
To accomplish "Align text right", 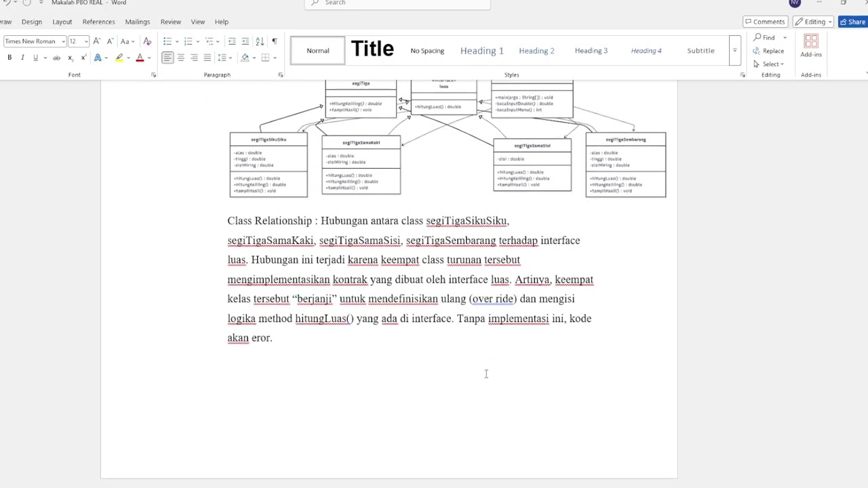I will pyautogui.click(x=194, y=58).
